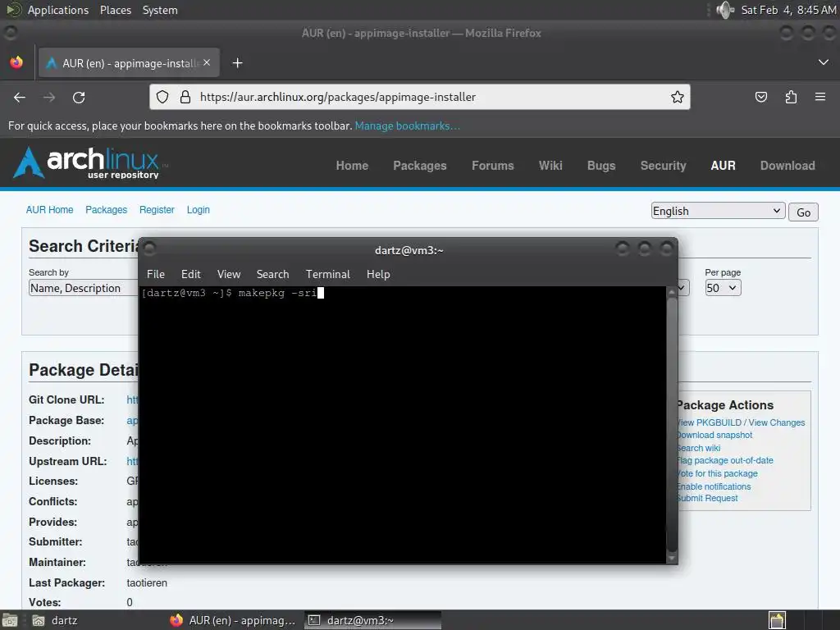Open the English language dropdown
This screenshot has height=630, width=840.
(718, 211)
